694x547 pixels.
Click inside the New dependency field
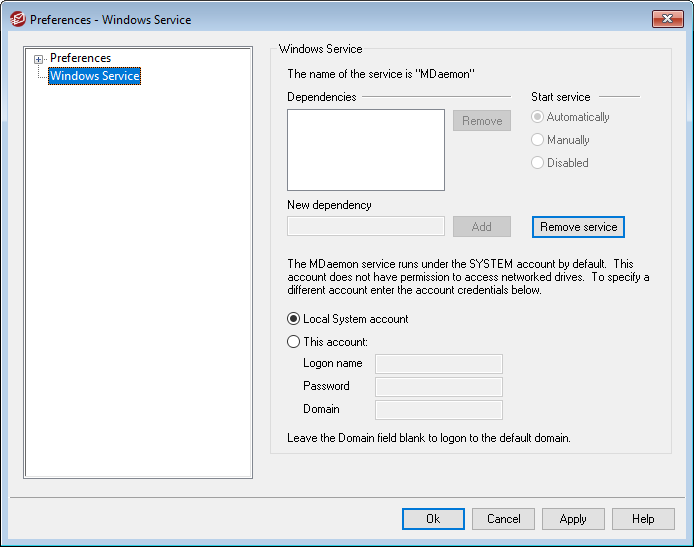(x=365, y=227)
